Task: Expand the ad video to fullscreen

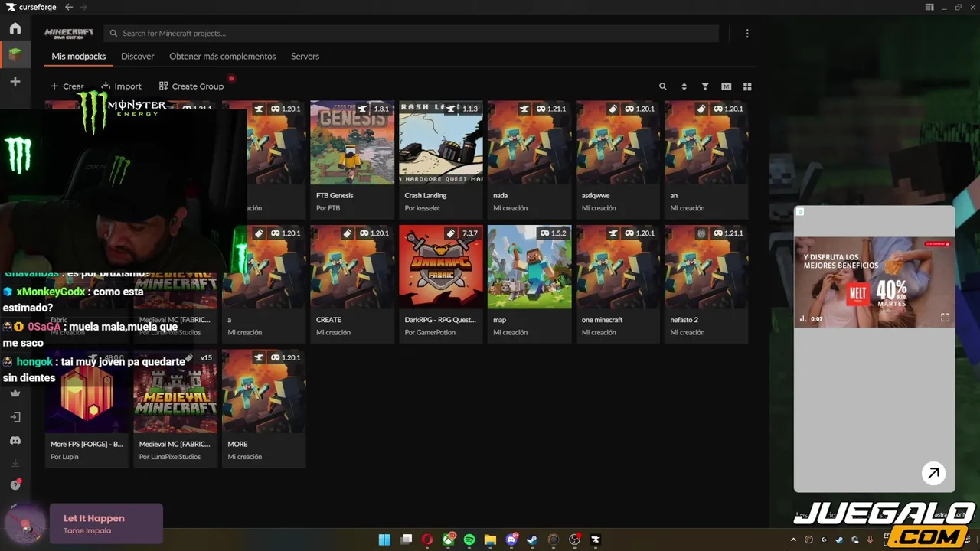Action: pos(945,318)
